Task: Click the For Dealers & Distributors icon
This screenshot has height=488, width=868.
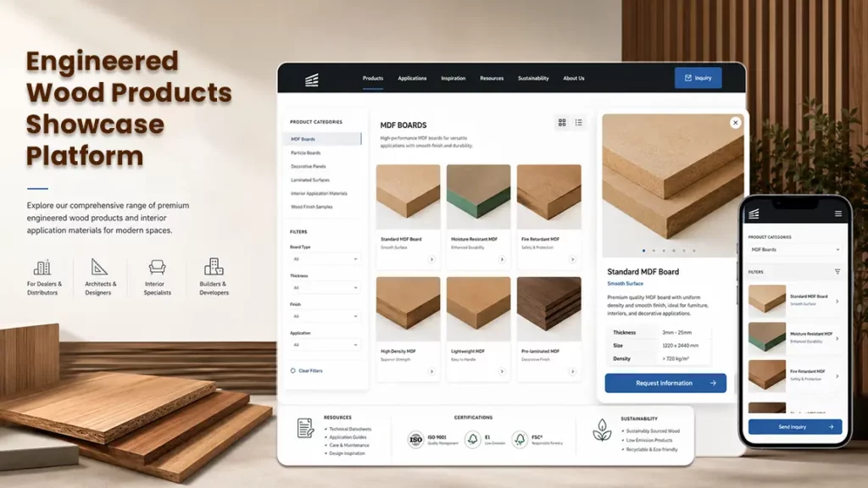Action: tap(42, 267)
